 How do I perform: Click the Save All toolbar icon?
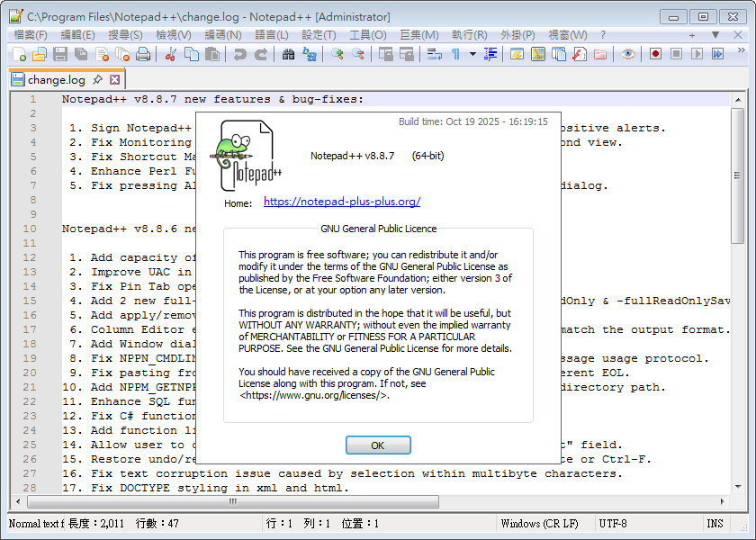pyautogui.click(x=81, y=54)
